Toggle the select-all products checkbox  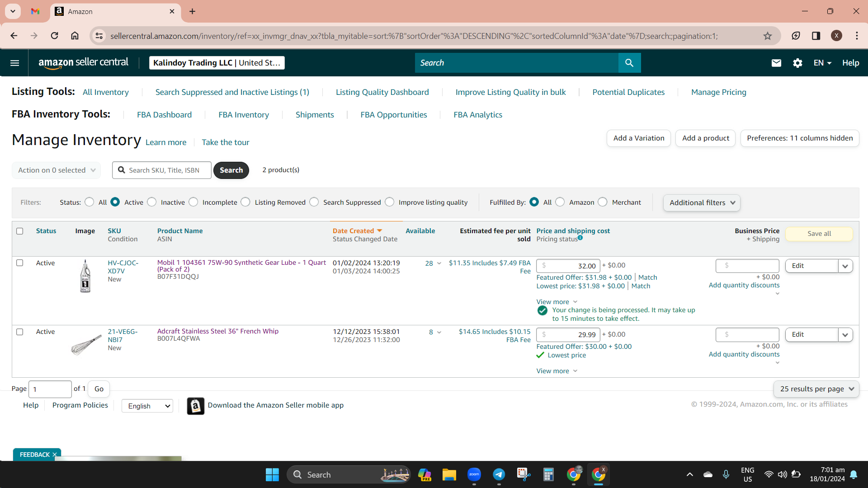[x=19, y=231]
